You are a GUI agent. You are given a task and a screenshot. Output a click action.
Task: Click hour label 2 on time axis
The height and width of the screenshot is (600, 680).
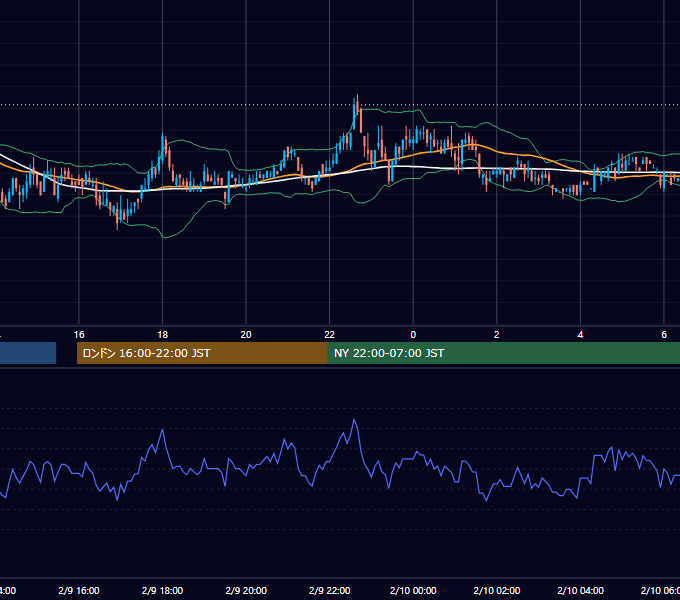pos(497,335)
